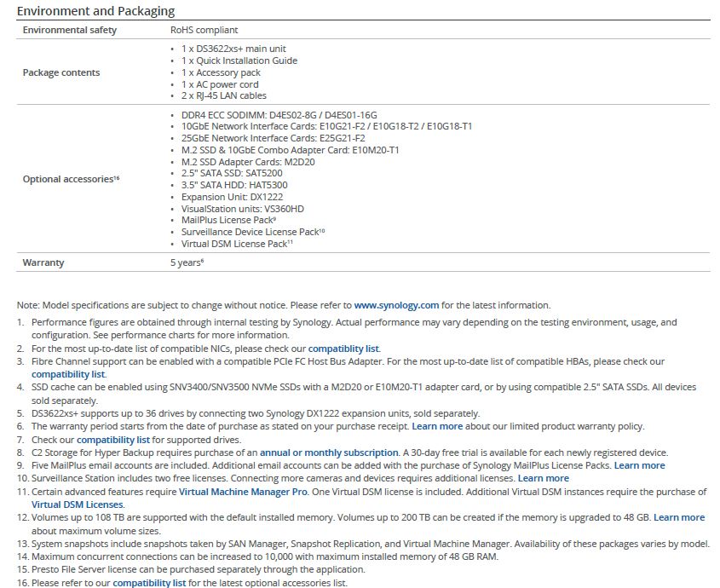Open the compatibility list link for supported drives
This screenshot has width=720, height=588.
pyautogui.click(x=113, y=440)
